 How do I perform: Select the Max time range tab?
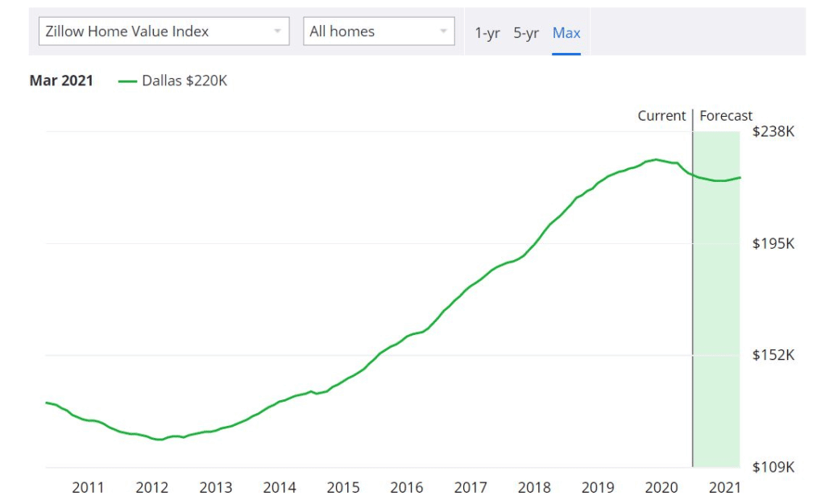(566, 32)
